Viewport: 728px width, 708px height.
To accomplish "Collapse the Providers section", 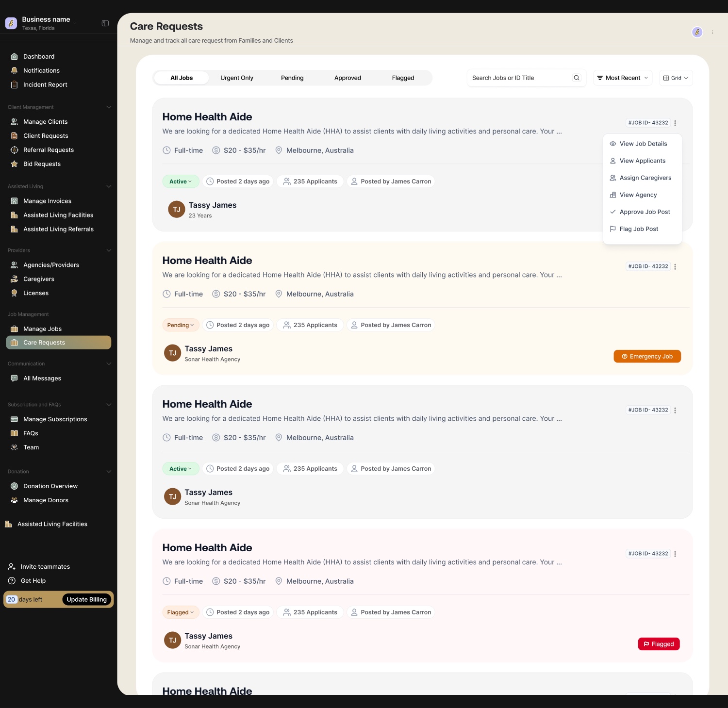I will [109, 250].
